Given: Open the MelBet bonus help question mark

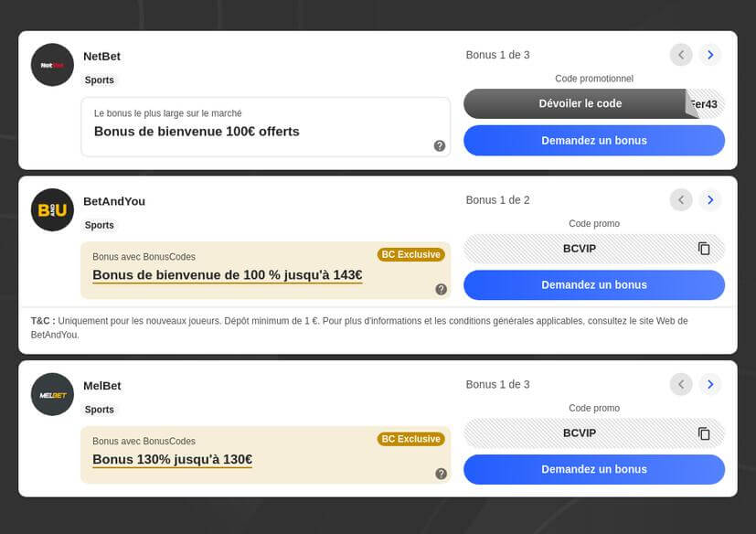Looking at the screenshot, I should [x=442, y=473].
